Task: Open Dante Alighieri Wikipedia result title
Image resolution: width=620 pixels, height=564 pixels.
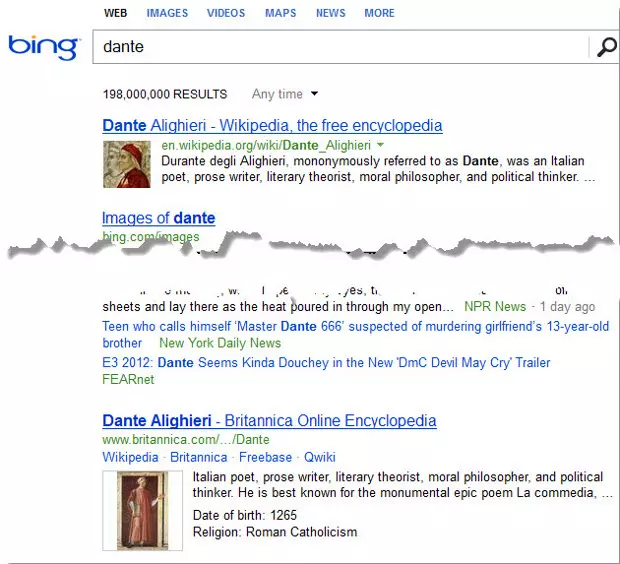Action: [272, 125]
